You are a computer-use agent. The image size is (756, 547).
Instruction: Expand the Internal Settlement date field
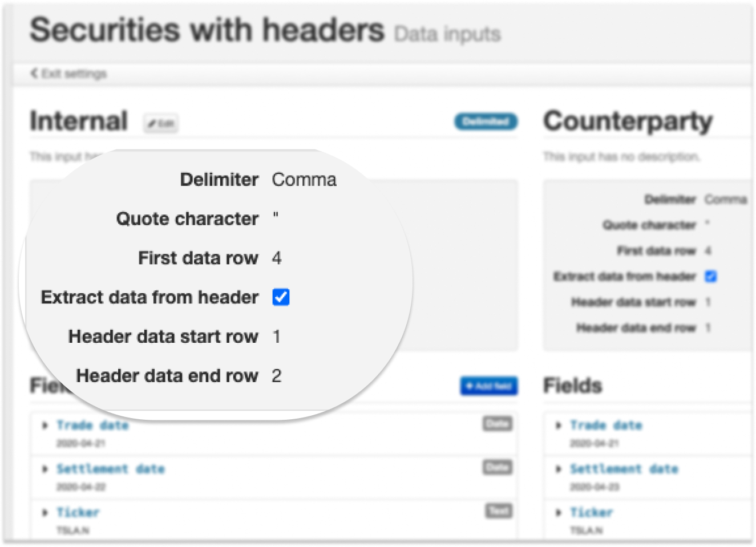click(x=45, y=469)
